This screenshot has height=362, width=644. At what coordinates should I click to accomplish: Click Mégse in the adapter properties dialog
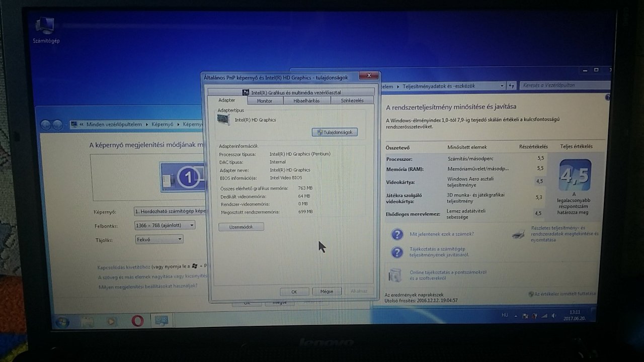pos(327,291)
